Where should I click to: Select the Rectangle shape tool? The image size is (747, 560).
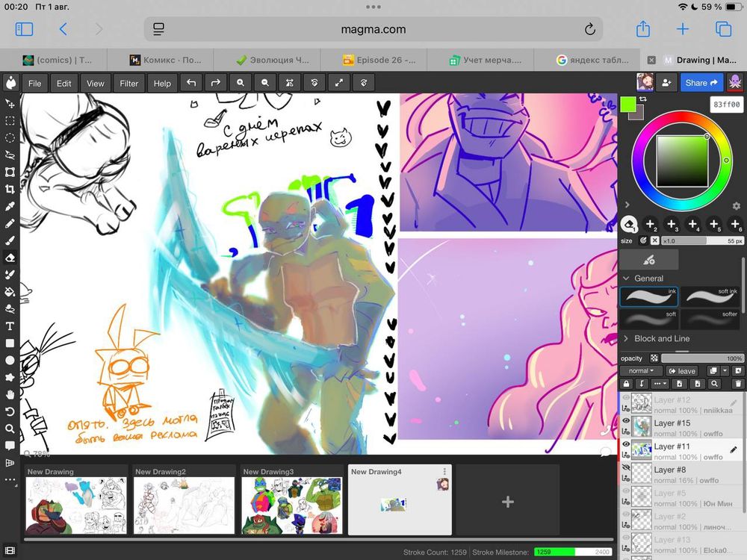[x=10, y=343]
